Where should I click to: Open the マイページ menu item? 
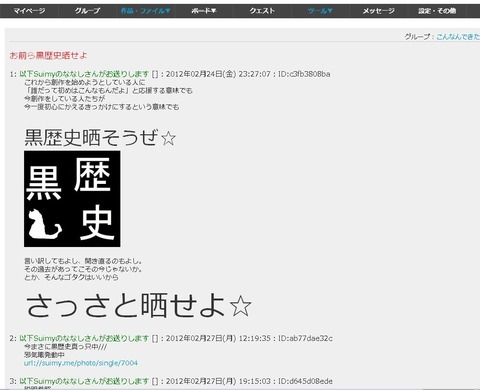(x=29, y=11)
